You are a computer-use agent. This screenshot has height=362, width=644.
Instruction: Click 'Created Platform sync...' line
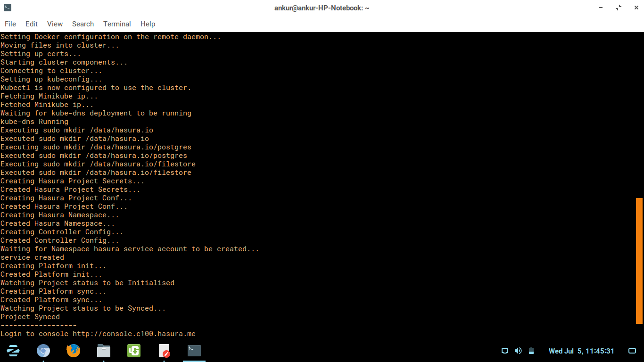point(51,300)
